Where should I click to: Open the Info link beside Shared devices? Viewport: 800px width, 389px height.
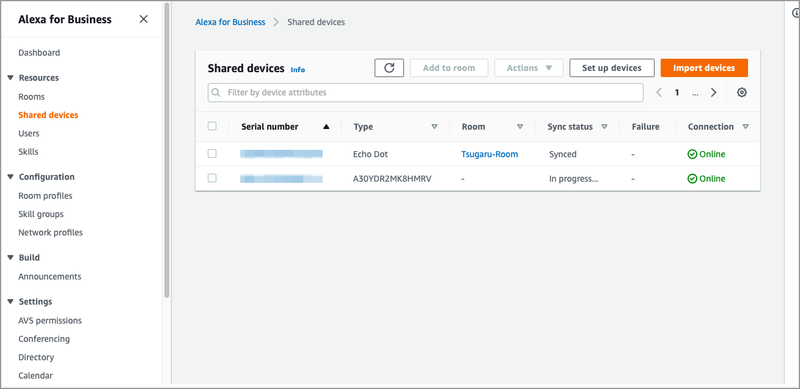(x=298, y=69)
